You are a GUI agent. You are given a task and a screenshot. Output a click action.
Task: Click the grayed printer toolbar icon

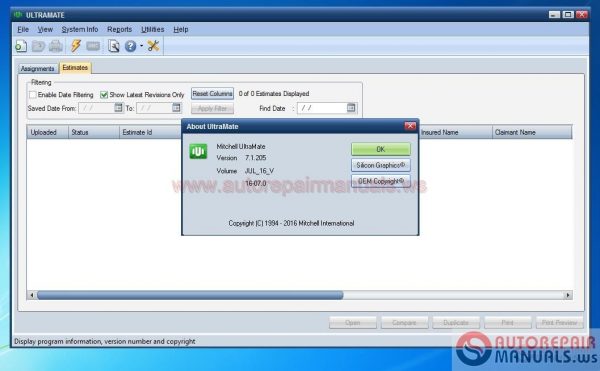point(56,46)
